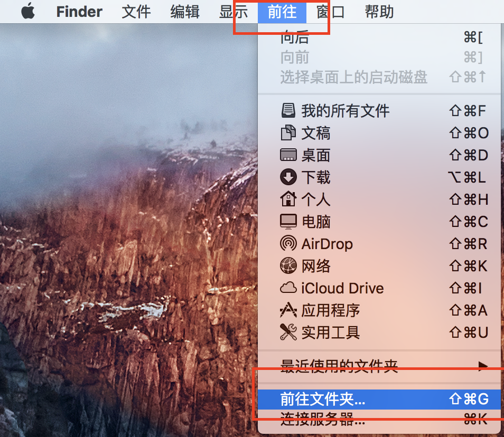Open the Finder menu
The height and width of the screenshot is (437, 504).
pyautogui.click(x=79, y=12)
